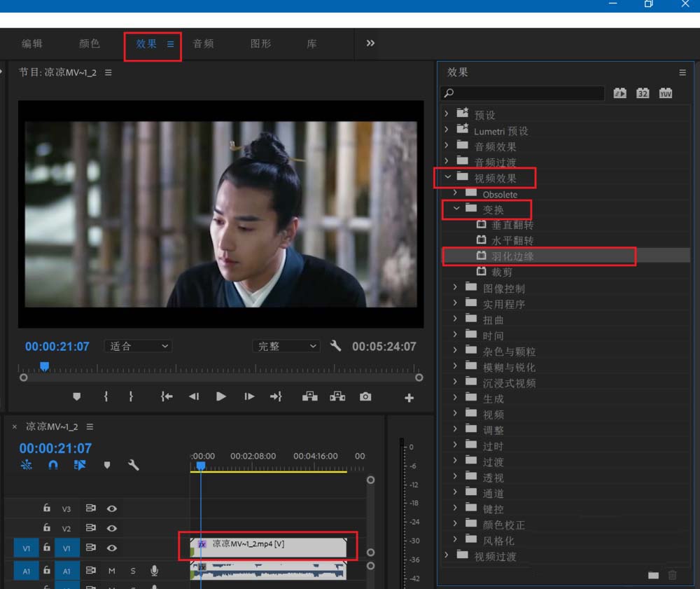Click the YUV effects filter icon
700x589 pixels.
pos(664,92)
